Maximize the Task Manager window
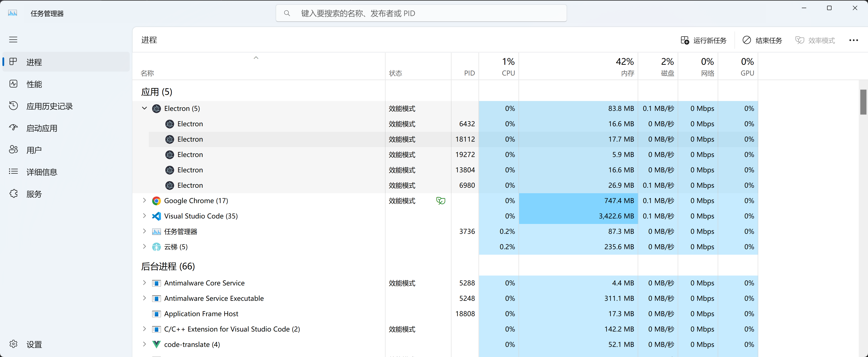Image resolution: width=868 pixels, height=357 pixels. 829,8
